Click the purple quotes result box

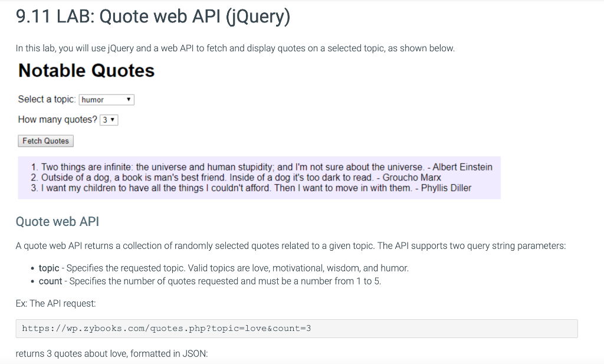coord(260,177)
